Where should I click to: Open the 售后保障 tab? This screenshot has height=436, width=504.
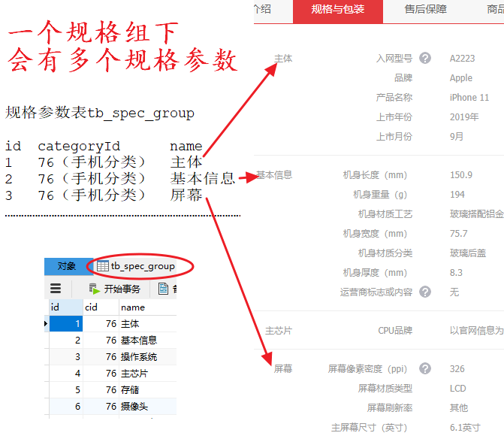[x=425, y=10]
